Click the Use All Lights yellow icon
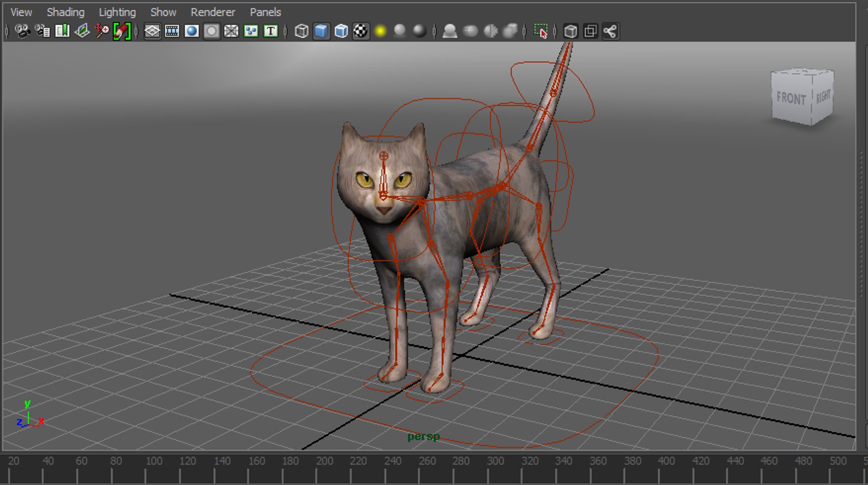 tap(381, 31)
